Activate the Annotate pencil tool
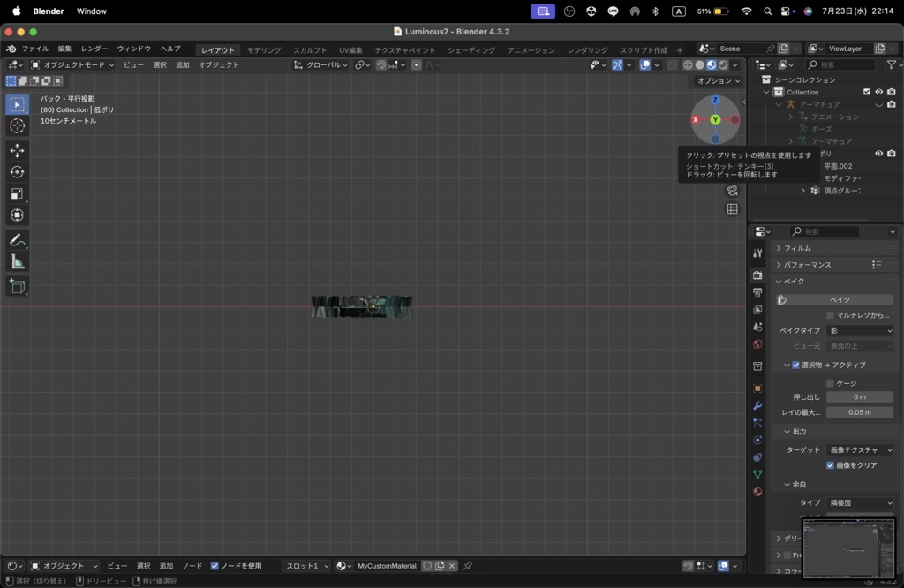 pyautogui.click(x=17, y=240)
